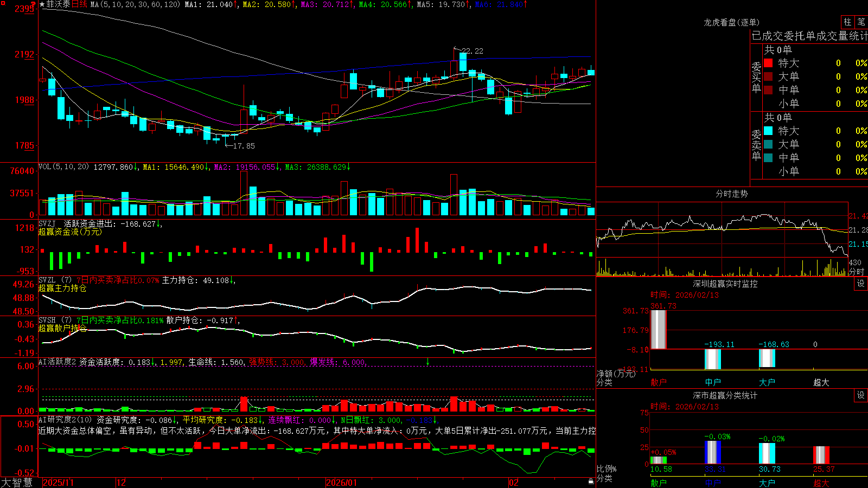Click the 大智慧 logo at bottom left
Image resolution: width=868 pixels, height=488 pixels.
click(x=17, y=482)
